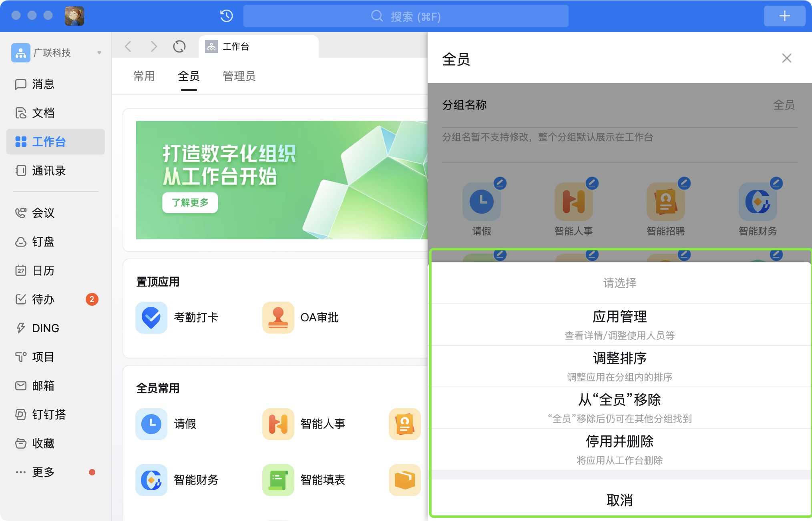
Task: Open 邮箱 in the sidebar
Action: pyautogui.click(x=56, y=386)
